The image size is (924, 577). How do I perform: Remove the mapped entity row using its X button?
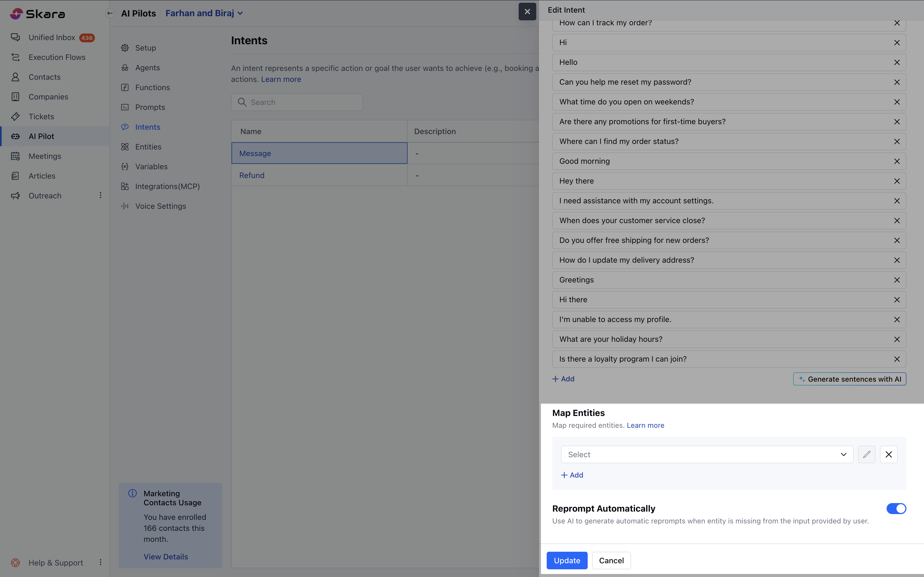coord(889,454)
